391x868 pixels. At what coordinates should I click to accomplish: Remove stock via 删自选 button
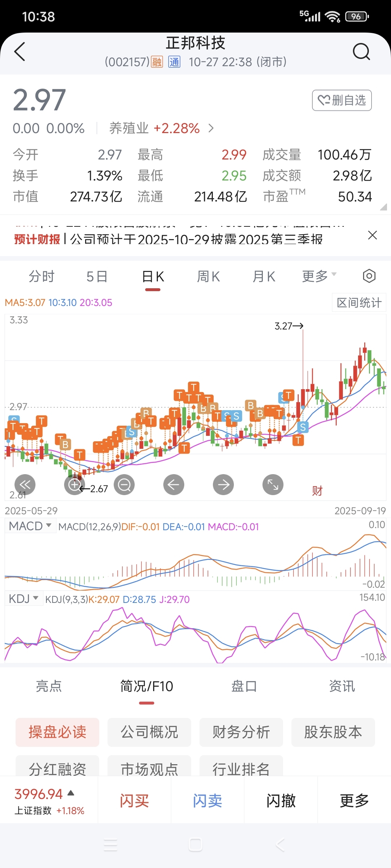tap(342, 100)
